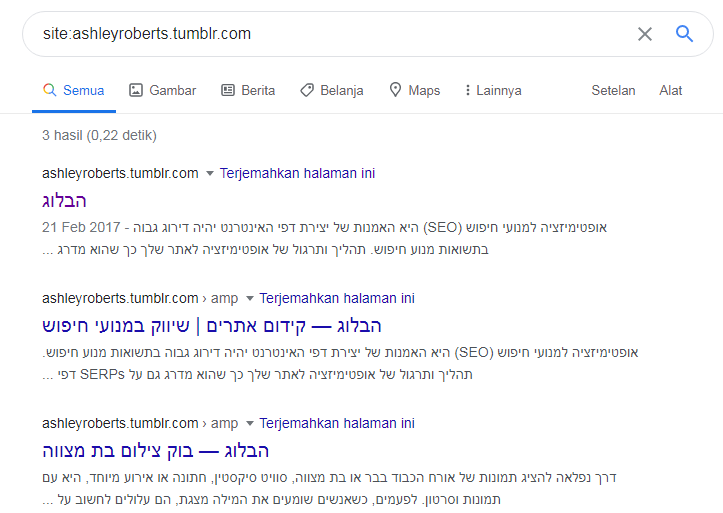
Task: Expand dropdown arrow of the בוק צילום בת מצווה result
Action: click(x=249, y=424)
